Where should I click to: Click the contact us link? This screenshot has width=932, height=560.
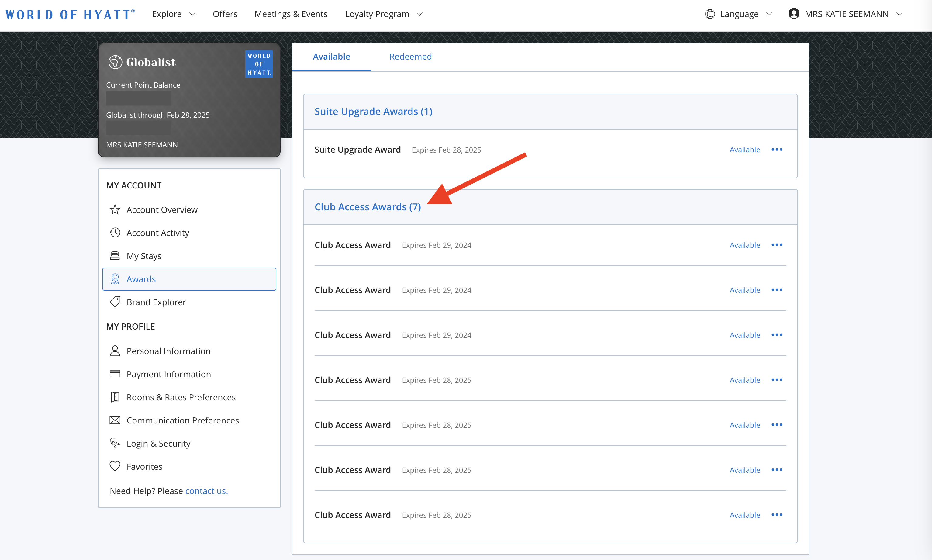[x=206, y=491]
